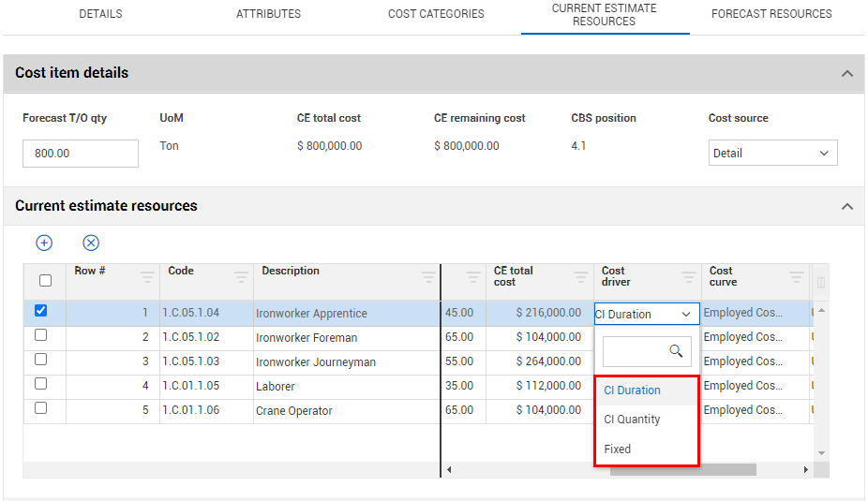868x501 pixels.
Task: Click the add resource plus icon
Action: tap(44, 243)
